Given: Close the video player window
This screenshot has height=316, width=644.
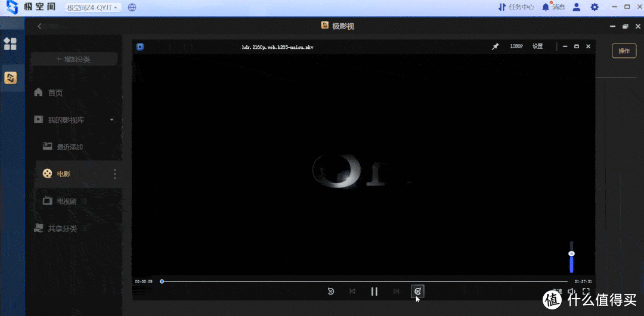Looking at the screenshot, I should pos(588,47).
